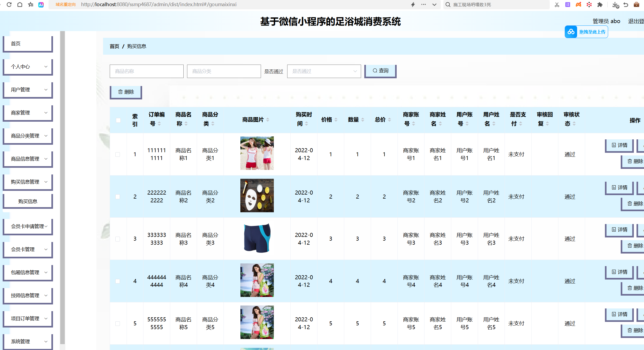Image resolution: width=644 pixels, height=350 pixels.
Task: Sort by 总价 column sort arrows
Action: (389, 120)
